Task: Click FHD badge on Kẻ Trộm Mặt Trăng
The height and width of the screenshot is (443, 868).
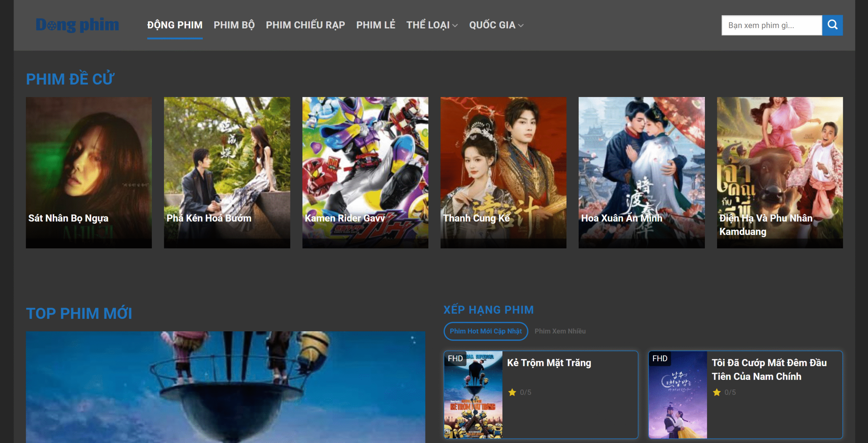Action: [x=455, y=359]
